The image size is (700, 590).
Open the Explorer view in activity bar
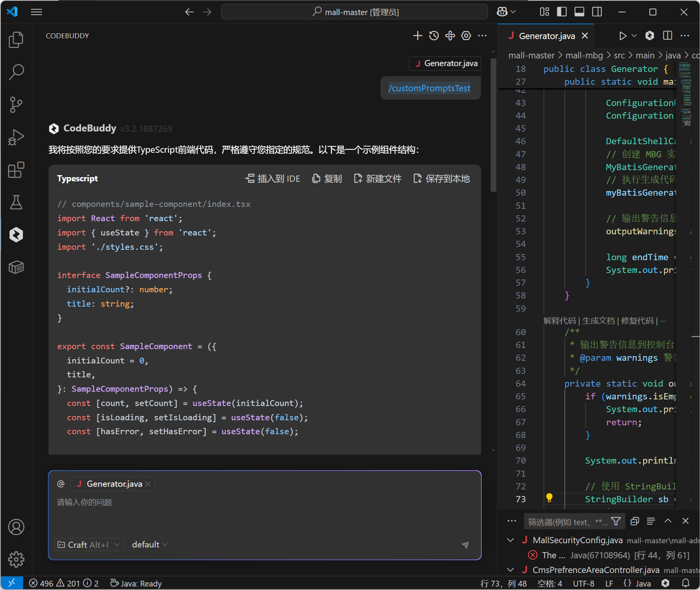coord(16,40)
